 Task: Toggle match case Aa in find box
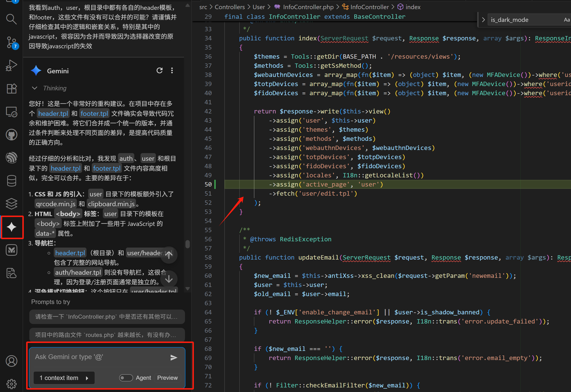coord(567,20)
